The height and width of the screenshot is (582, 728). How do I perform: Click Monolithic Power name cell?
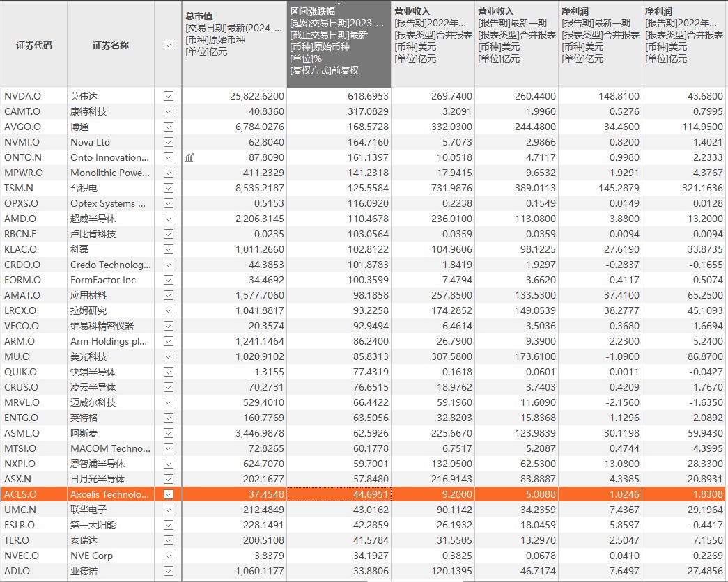[109, 173]
